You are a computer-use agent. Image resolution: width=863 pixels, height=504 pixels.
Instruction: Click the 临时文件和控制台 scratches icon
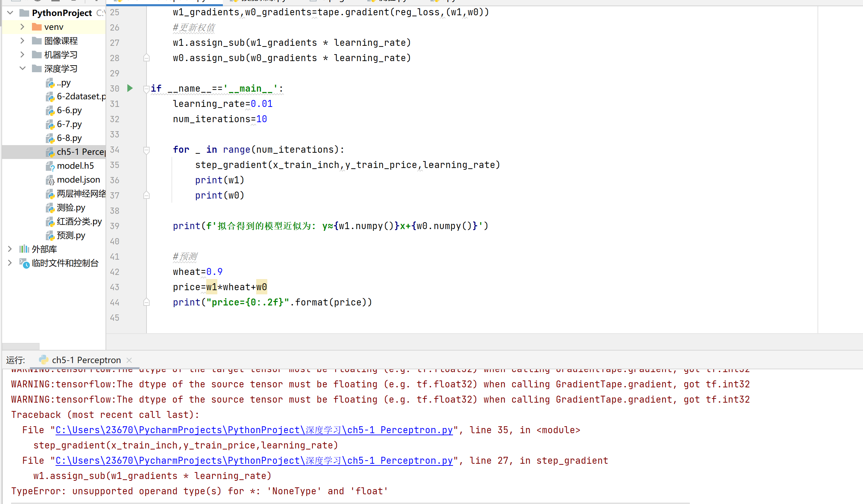point(24,263)
